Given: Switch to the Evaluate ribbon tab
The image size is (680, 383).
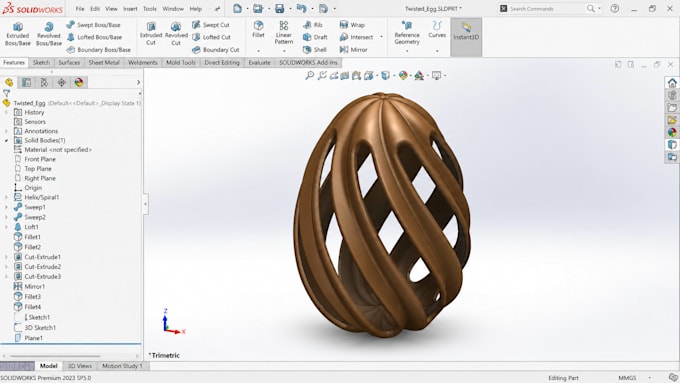Looking at the screenshot, I should (x=259, y=62).
